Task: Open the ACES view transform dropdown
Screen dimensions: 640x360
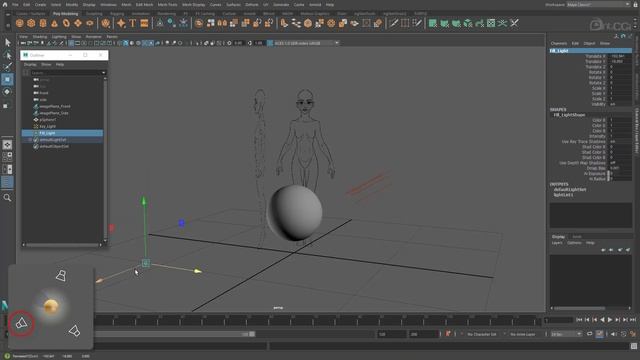Action: click(x=306, y=43)
